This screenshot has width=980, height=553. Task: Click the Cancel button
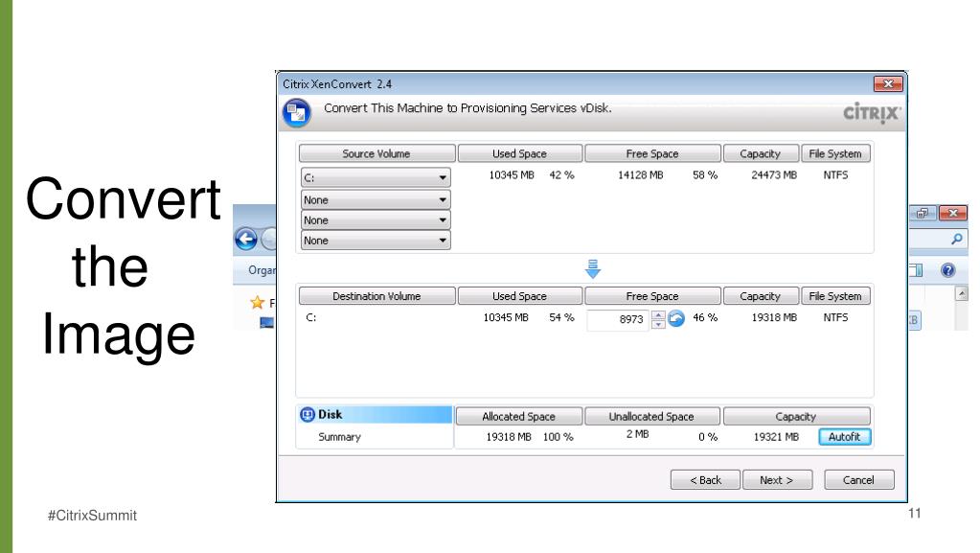click(858, 480)
